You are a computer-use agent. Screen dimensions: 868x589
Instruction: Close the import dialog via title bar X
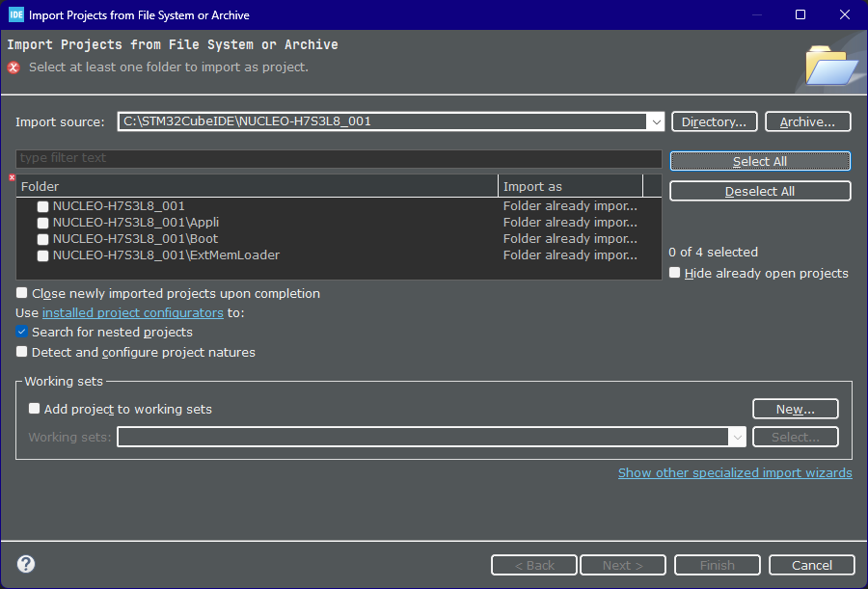point(845,15)
